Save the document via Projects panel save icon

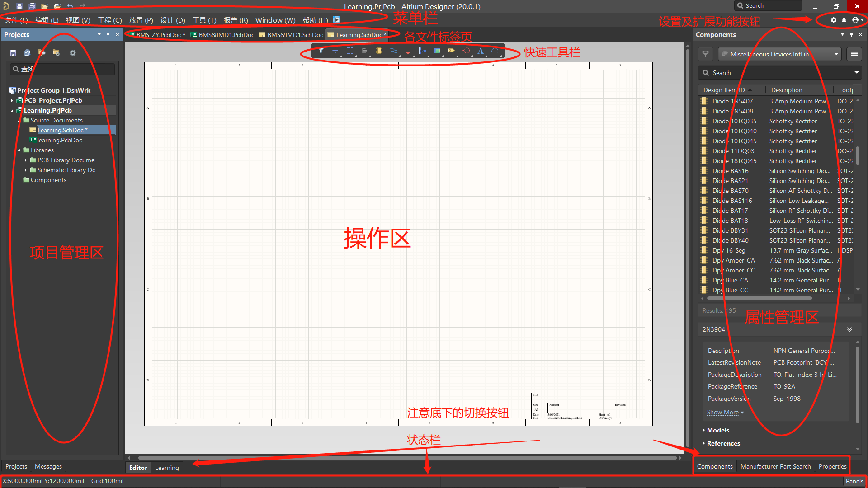pyautogui.click(x=13, y=53)
